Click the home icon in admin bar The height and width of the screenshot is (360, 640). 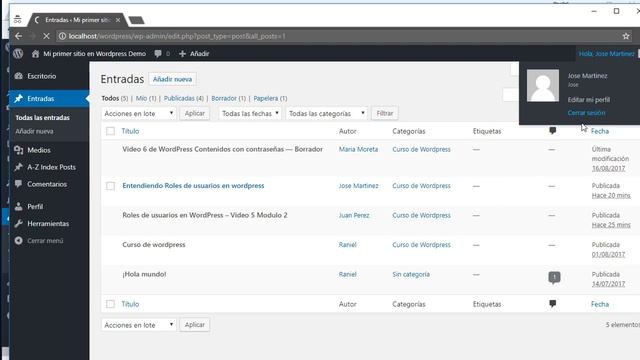pos(36,53)
